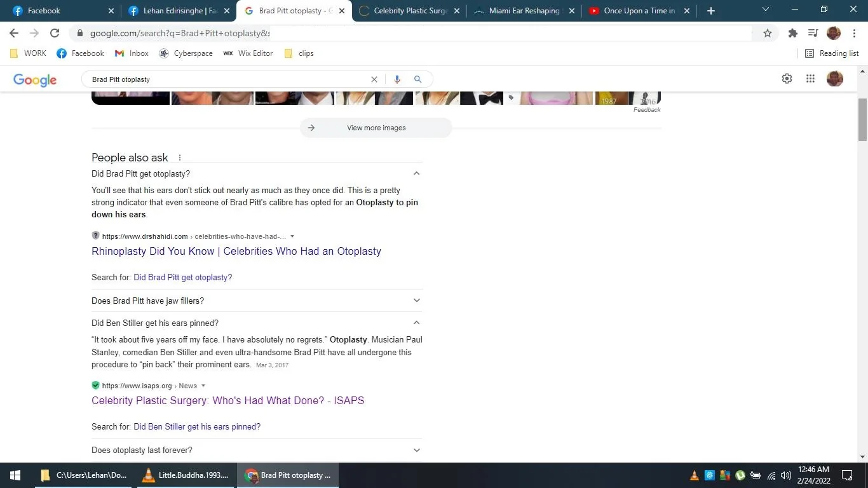Click the page vertical scrollbar thumb
The width and height of the screenshot is (868, 488).
[x=863, y=119]
